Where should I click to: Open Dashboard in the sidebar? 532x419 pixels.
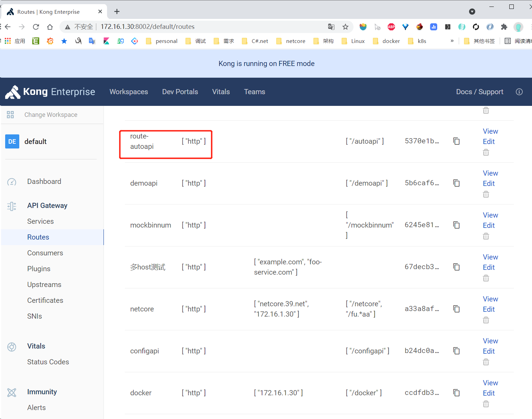pyautogui.click(x=44, y=181)
